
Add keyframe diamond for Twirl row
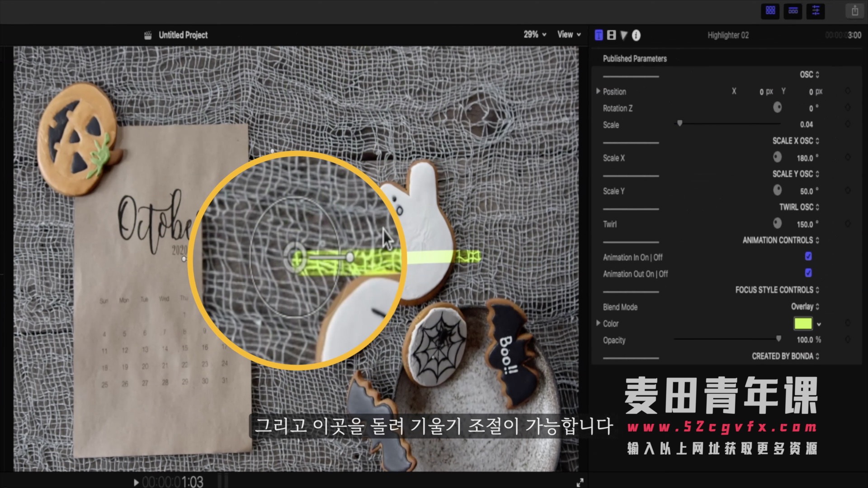tap(848, 224)
